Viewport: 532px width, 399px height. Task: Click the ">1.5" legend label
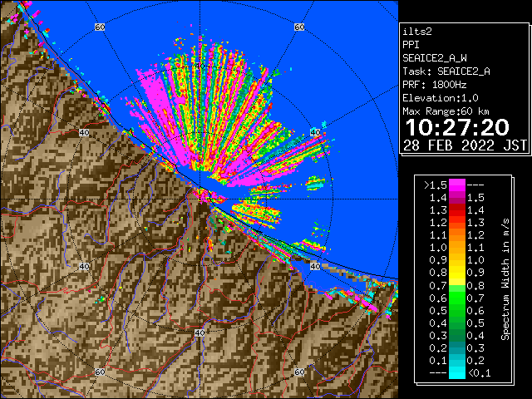(436, 185)
